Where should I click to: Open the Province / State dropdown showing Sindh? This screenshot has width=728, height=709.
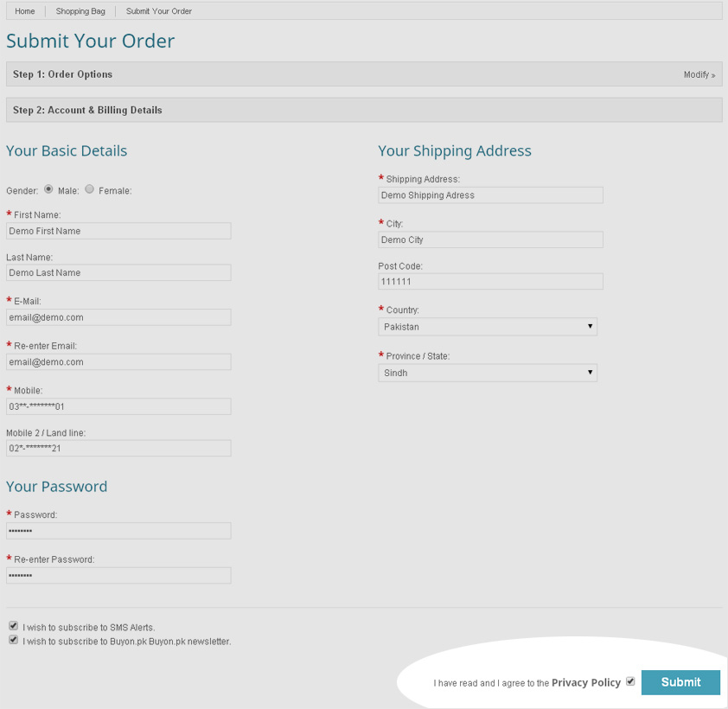pos(488,373)
